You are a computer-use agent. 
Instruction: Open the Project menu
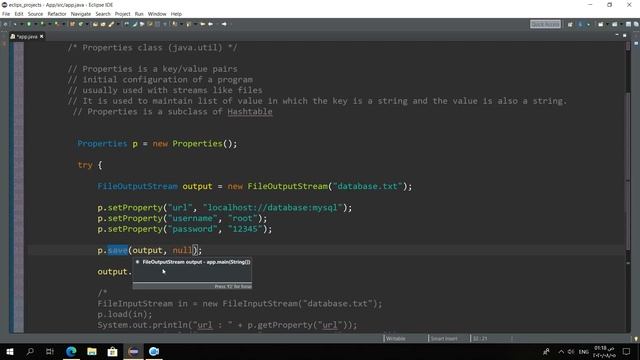pyautogui.click(x=122, y=14)
